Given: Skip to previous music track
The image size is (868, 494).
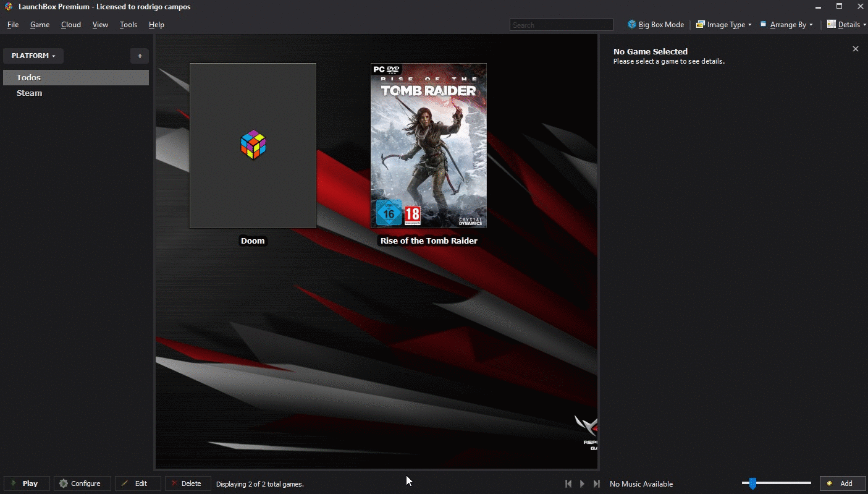Looking at the screenshot, I should 568,483.
